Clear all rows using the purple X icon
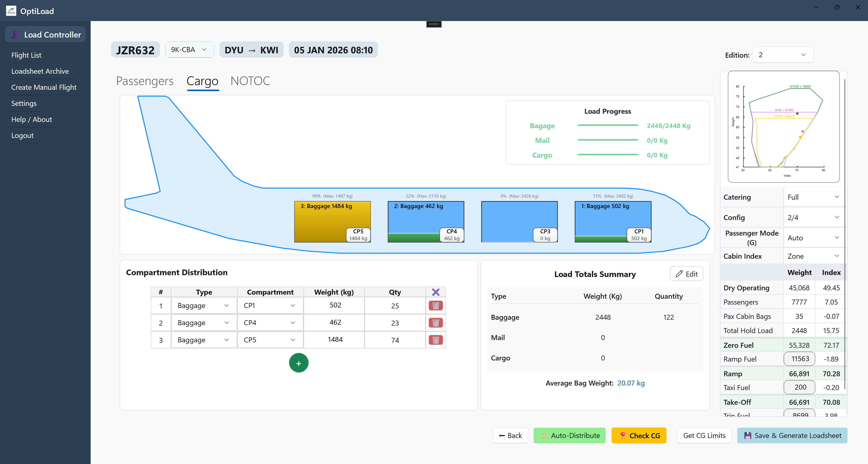The width and height of the screenshot is (868, 464). click(x=436, y=292)
